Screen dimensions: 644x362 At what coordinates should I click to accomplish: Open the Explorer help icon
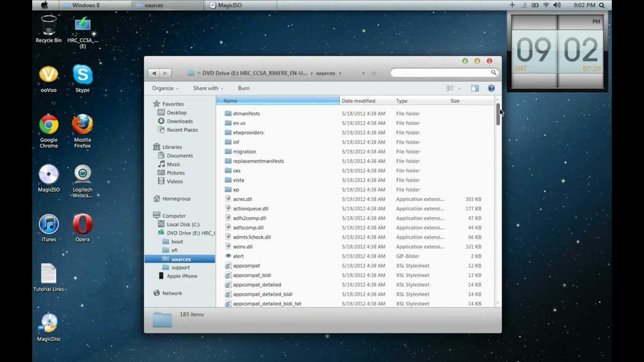pos(491,88)
